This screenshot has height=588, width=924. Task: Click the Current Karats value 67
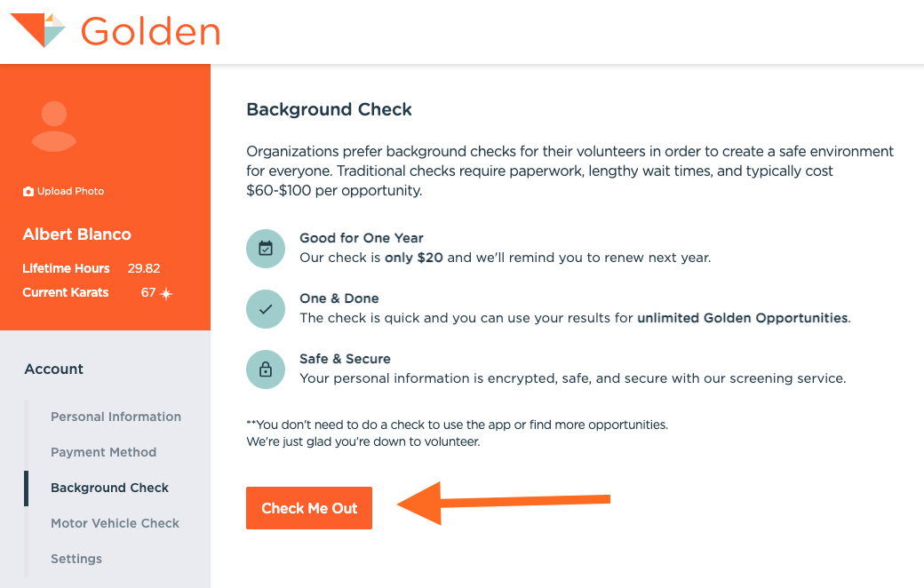pos(148,292)
